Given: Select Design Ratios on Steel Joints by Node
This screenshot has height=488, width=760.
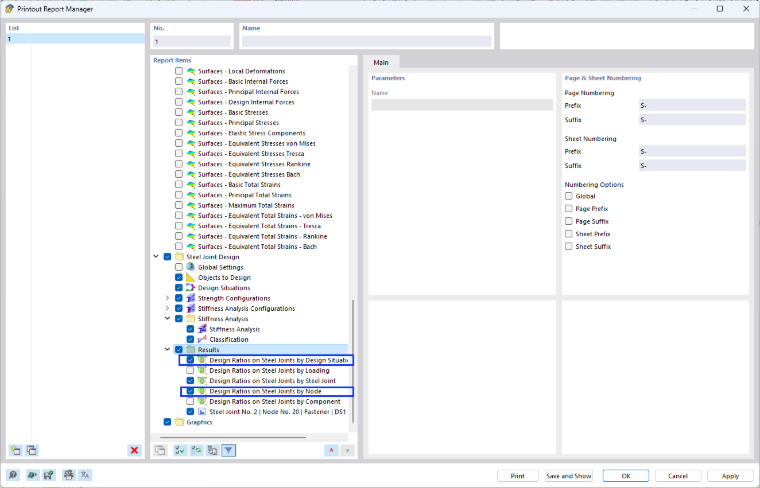Looking at the screenshot, I should click(x=265, y=391).
